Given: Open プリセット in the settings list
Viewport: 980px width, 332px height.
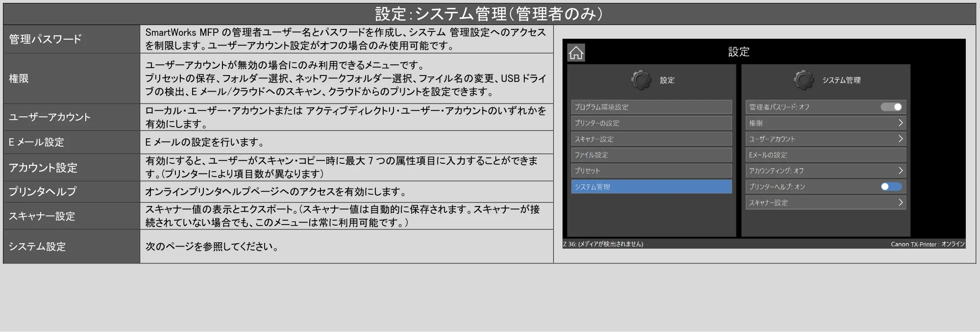Looking at the screenshot, I should coord(651,171).
